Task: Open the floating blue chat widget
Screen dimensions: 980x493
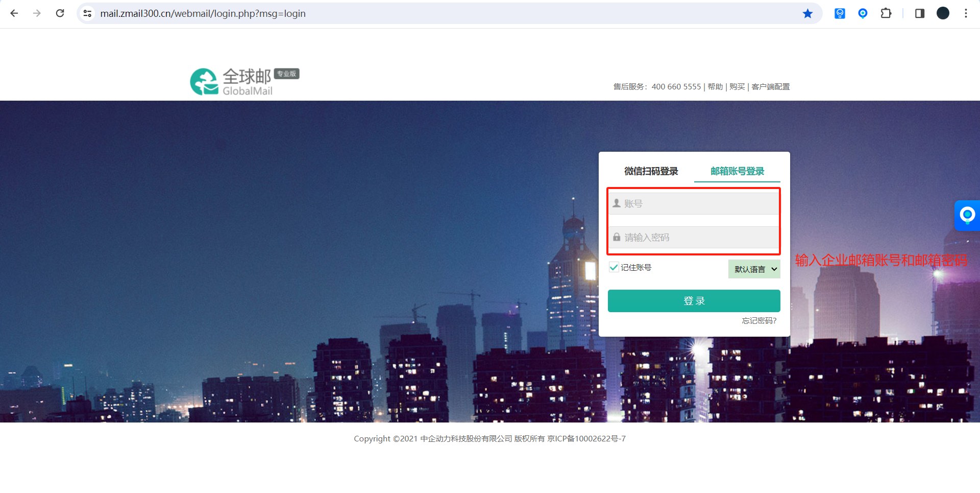Action: coord(967,215)
